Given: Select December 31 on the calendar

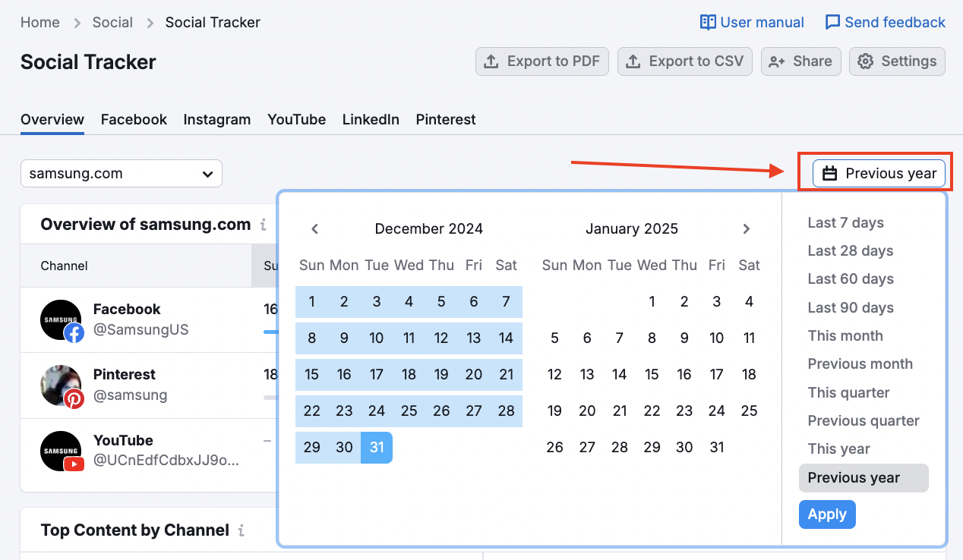Looking at the screenshot, I should pos(376,448).
